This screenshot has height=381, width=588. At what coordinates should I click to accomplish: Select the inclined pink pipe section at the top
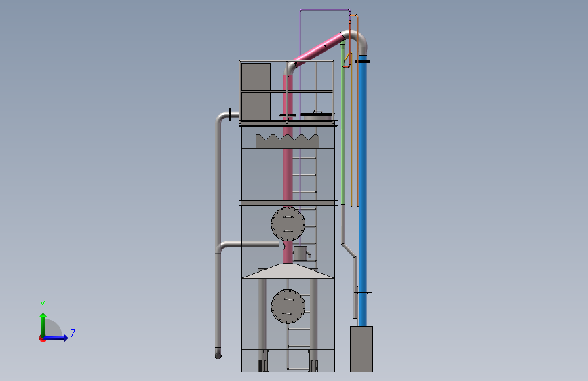point(319,49)
